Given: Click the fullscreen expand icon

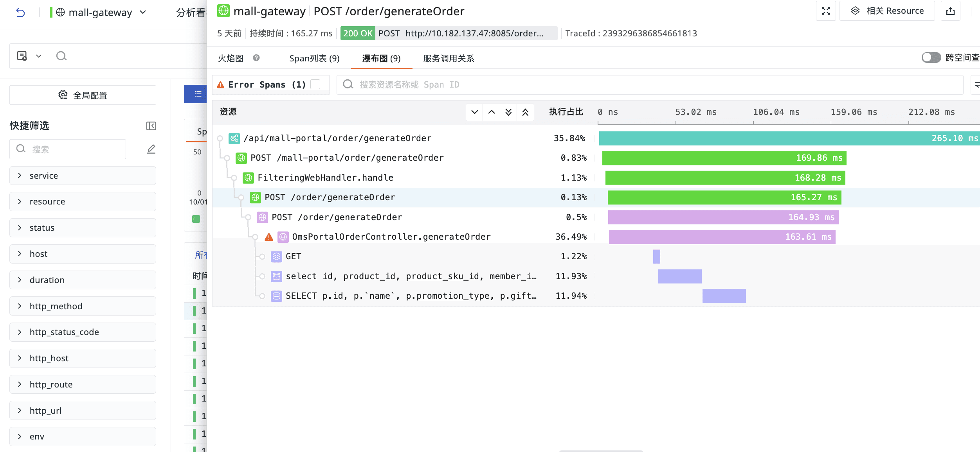Looking at the screenshot, I should 826,11.
